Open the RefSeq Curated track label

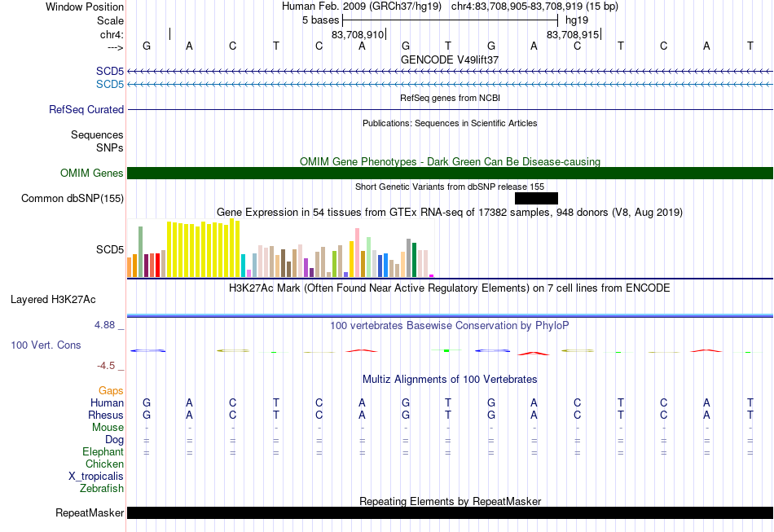tap(86, 109)
